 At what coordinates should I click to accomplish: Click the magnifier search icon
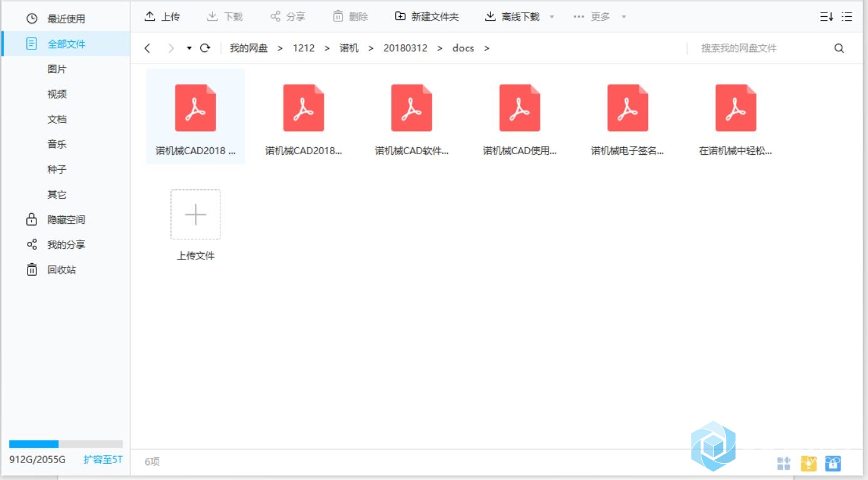click(839, 48)
